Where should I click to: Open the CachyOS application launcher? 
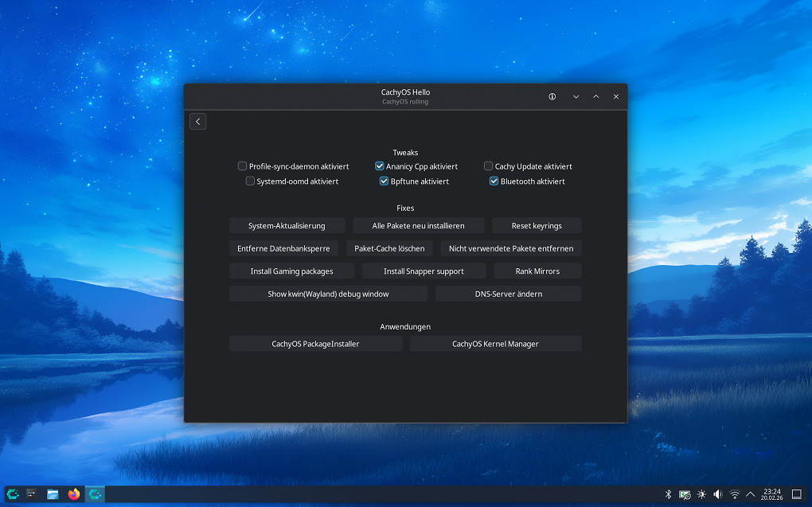tap(13, 494)
